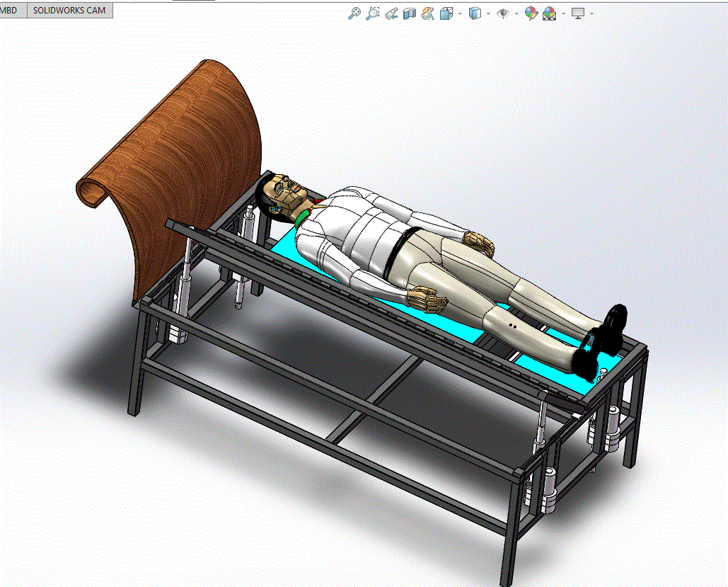This screenshot has height=587, width=728.
Task: Open Dynamic Annotation Views
Action: coord(427,13)
